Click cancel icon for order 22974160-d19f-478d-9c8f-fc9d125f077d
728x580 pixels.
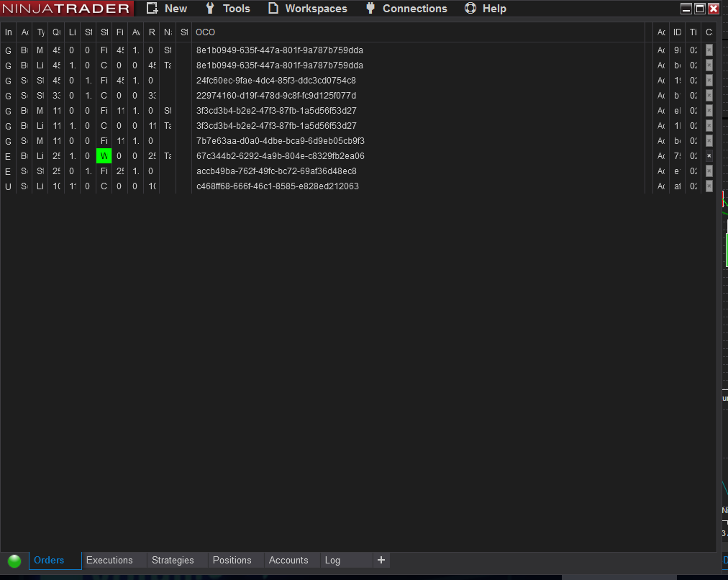(x=709, y=96)
